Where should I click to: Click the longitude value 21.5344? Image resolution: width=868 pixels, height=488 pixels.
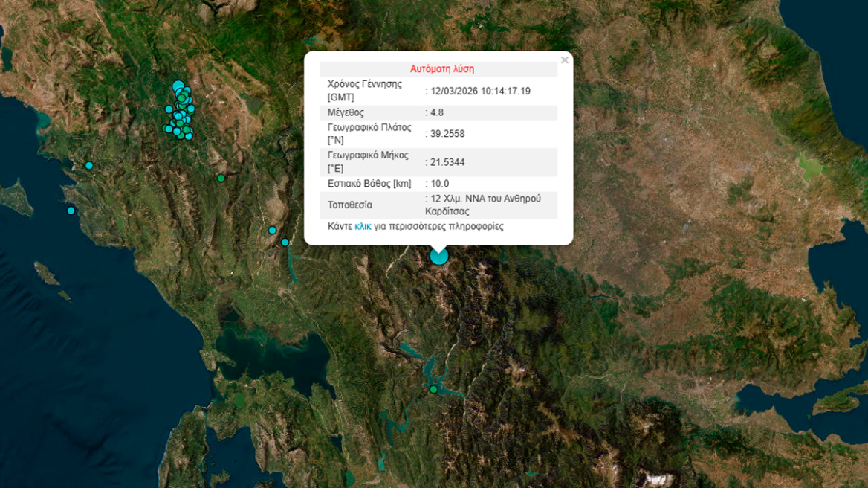coord(447,162)
